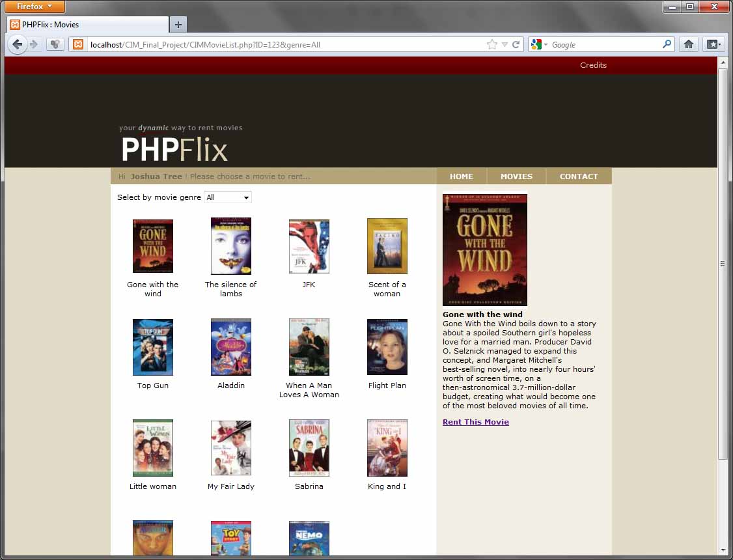Open the Firefox application menu

[35, 7]
